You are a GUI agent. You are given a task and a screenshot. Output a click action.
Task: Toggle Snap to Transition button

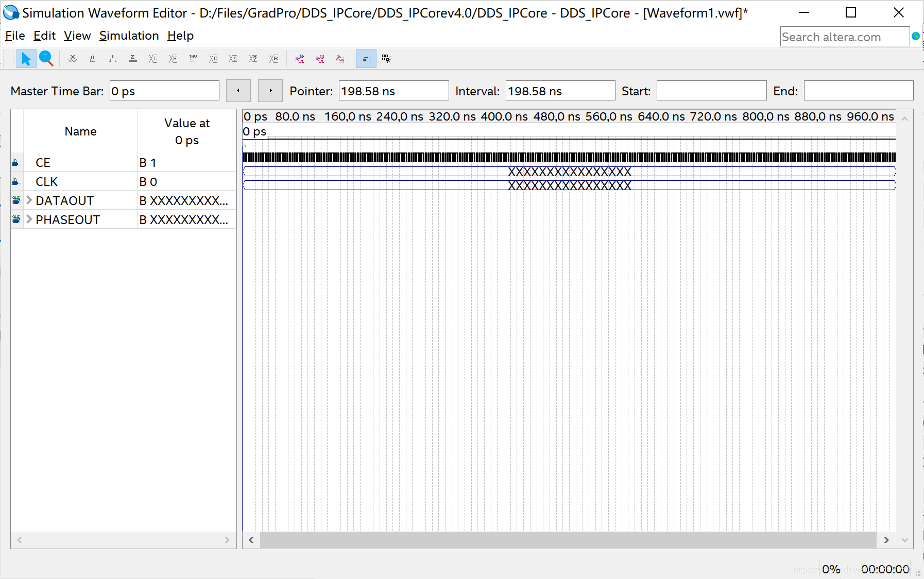pos(366,59)
